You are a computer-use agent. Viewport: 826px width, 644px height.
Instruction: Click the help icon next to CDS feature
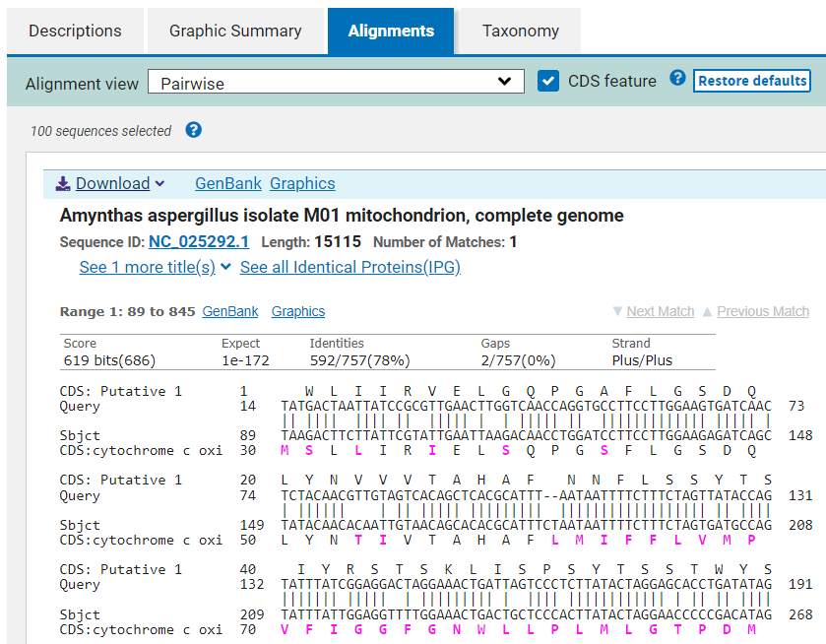[677, 79]
